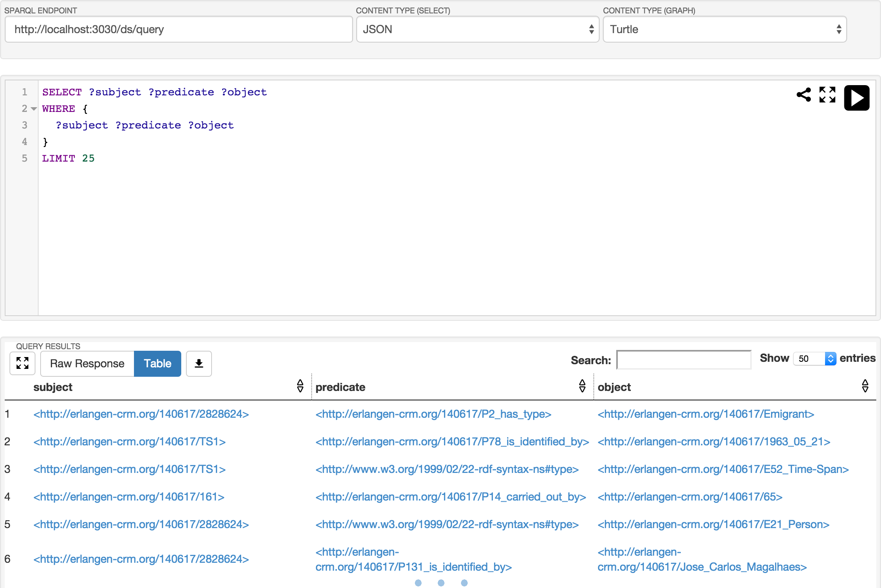Download the query results
This screenshot has height=588, width=881.
[x=199, y=363]
